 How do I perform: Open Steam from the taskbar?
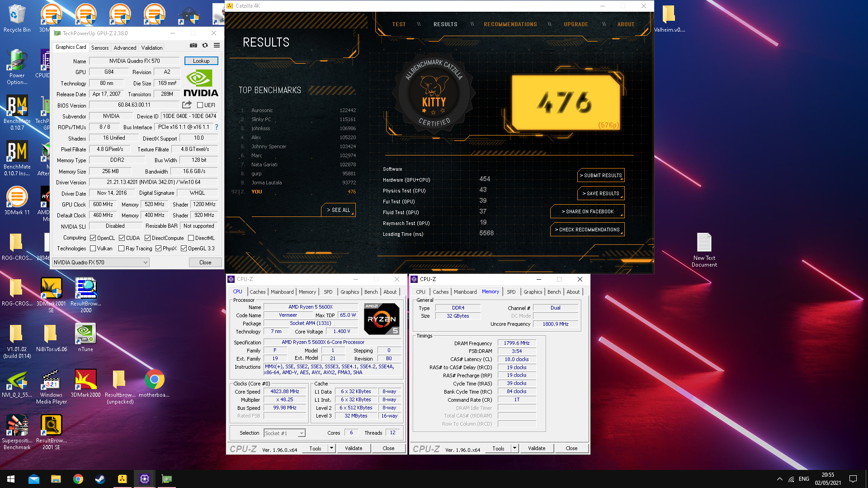[100, 479]
